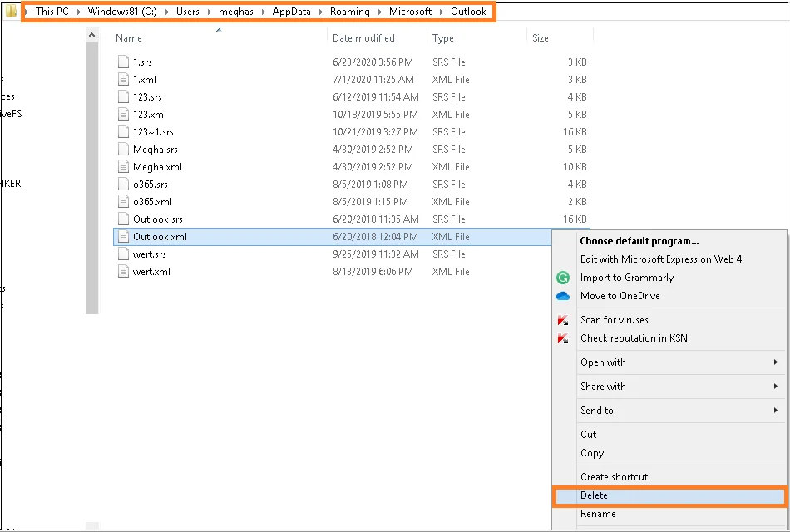Click date 10/21/2019 3:27 PM
This screenshot has width=790, height=532.
coord(375,132)
